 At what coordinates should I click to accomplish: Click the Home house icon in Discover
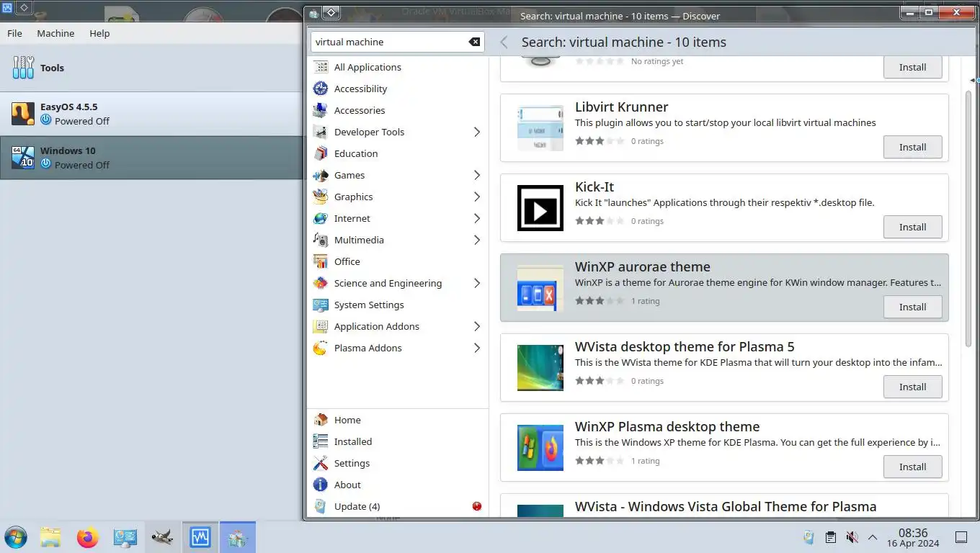321,420
